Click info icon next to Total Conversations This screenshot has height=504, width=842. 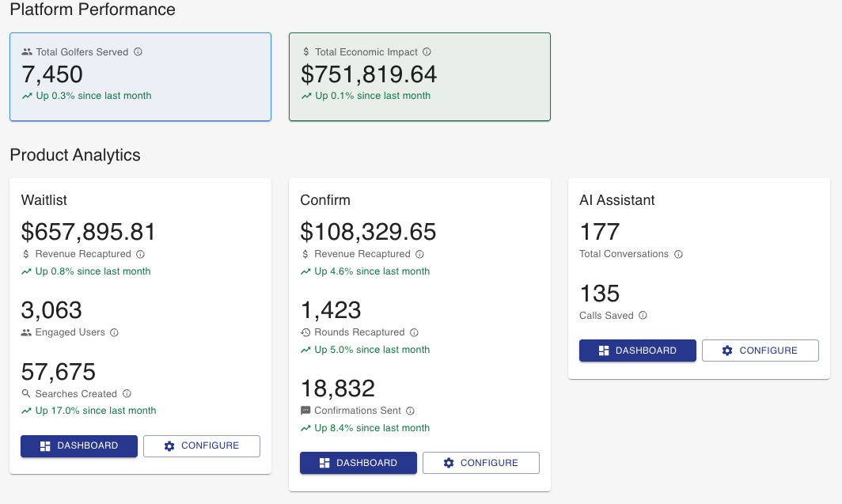point(678,255)
